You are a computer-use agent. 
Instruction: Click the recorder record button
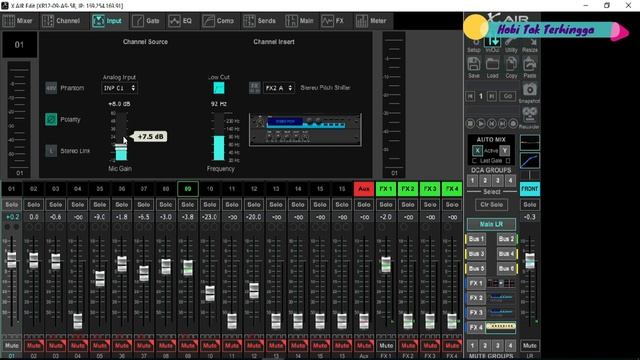(513, 123)
